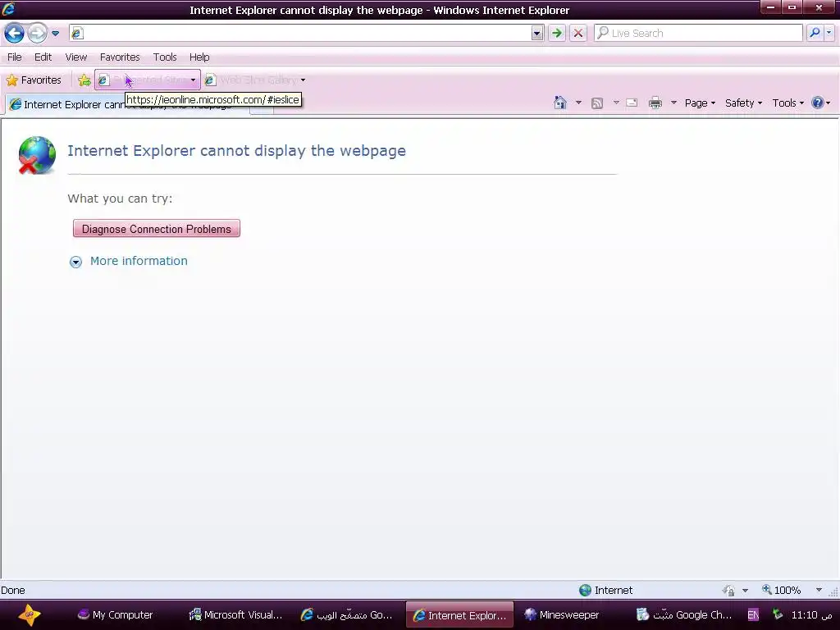The height and width of the screenshot is (630, 840).
Task: Click the green Go arrow button
Action: [x=557, y=33]
